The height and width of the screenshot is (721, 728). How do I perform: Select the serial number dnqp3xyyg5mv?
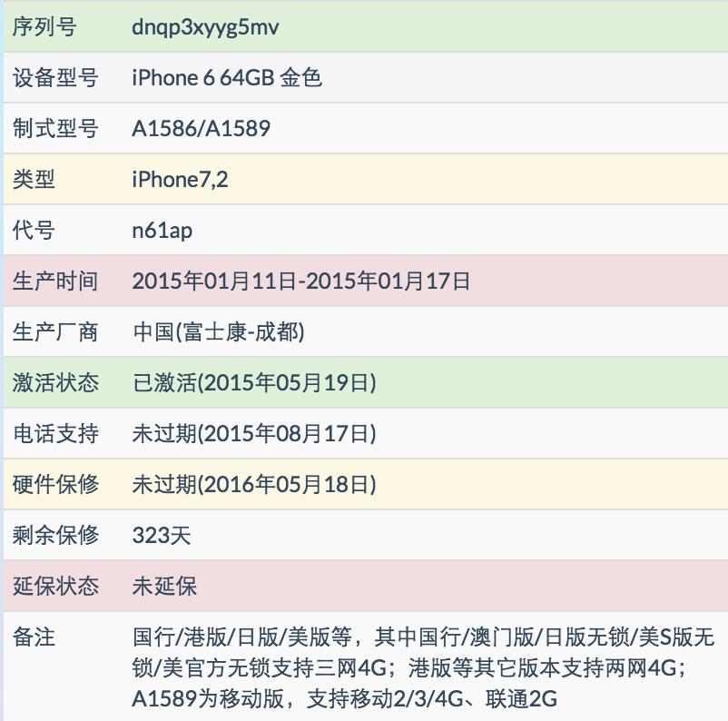(205, 27)
